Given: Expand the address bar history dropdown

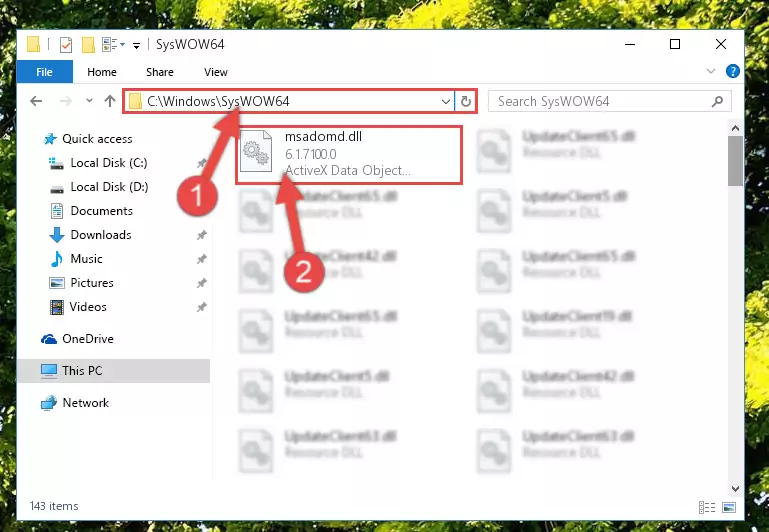Looking at the screenshot, I should coord(445,101).
